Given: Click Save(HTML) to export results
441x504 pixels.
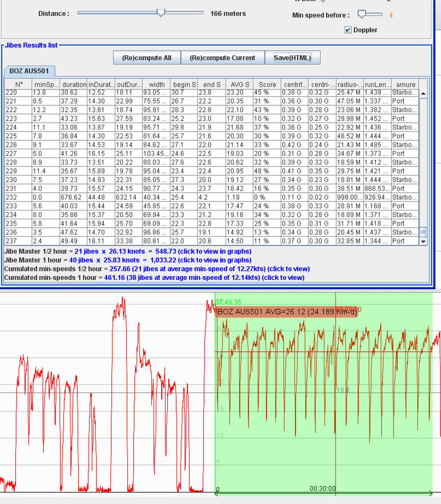Looking at the screenshot, I should [292, 58].
